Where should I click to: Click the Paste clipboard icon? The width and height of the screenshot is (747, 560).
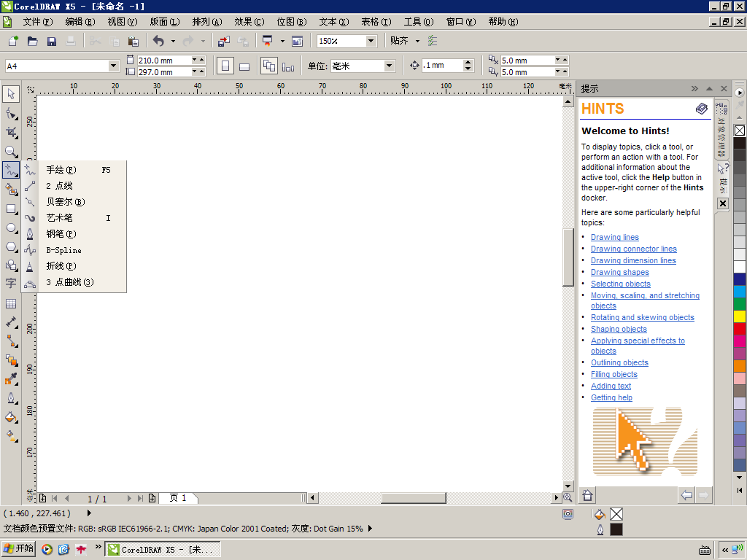[133, 41]
